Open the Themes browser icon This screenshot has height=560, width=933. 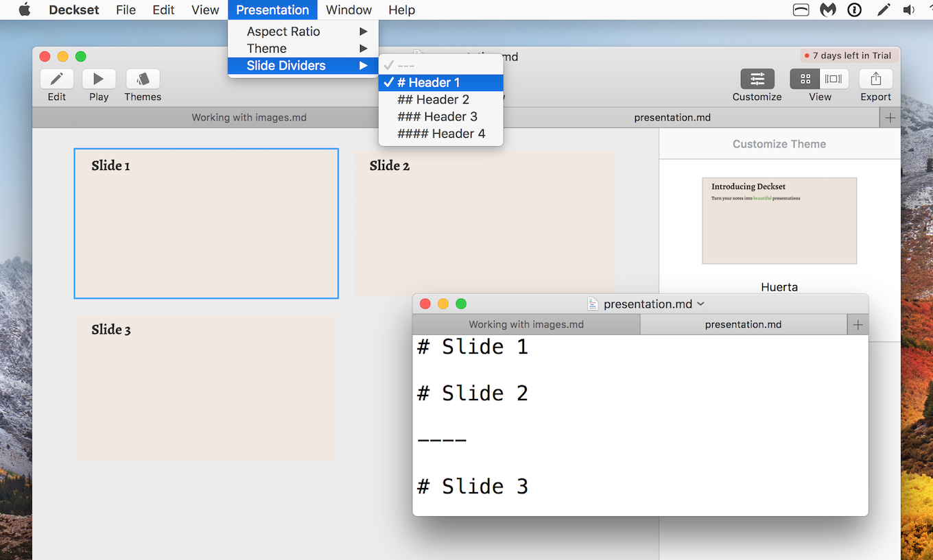142,79
